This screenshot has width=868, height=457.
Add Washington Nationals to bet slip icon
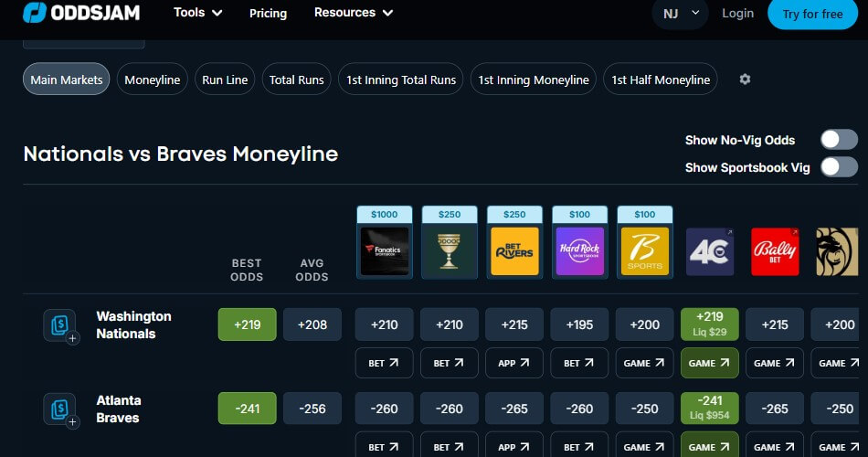[60, 325]
